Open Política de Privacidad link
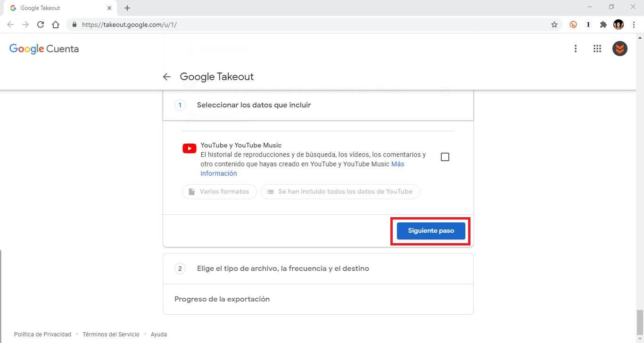Screen dimensions: 644x343 coord(42,335)
